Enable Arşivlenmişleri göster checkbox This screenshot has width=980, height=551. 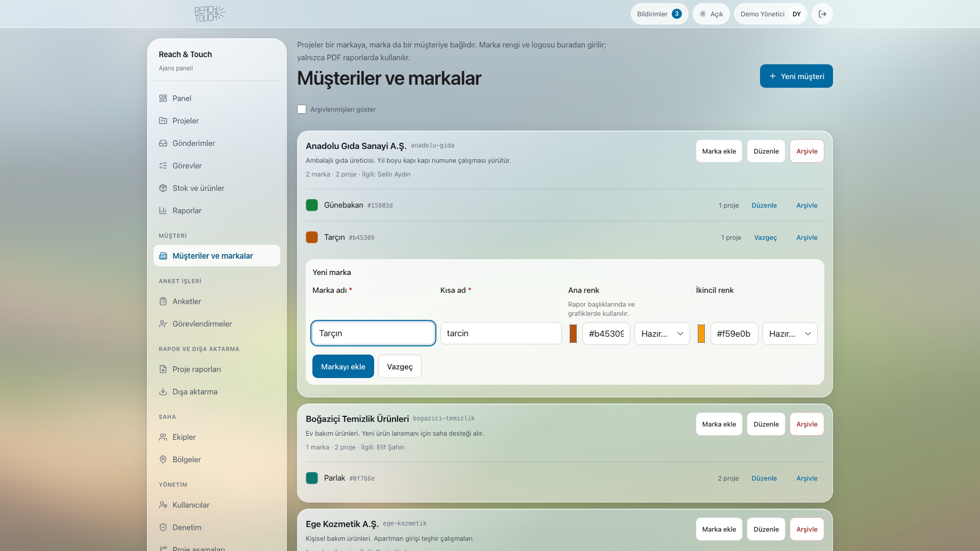tap(302, 109)
